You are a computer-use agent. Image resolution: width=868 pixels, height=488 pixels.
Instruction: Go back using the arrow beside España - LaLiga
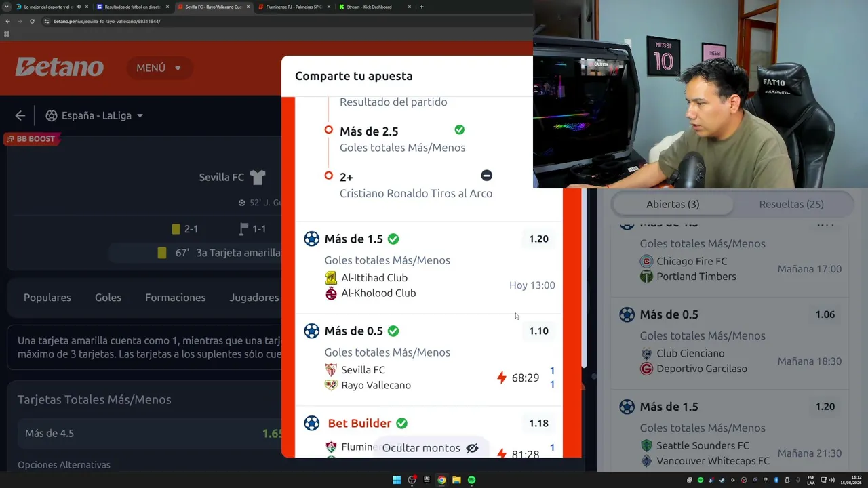pos(20,116)
